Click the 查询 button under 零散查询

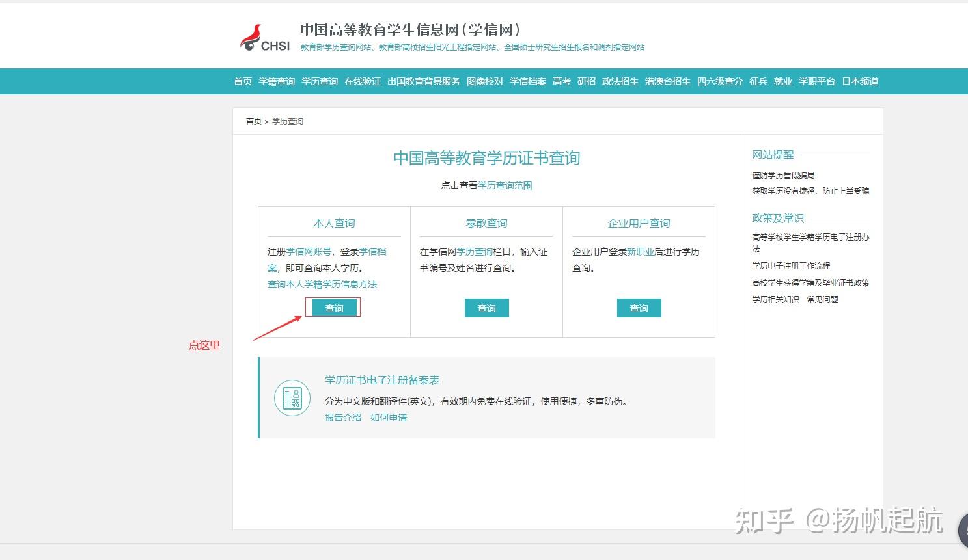click(x=487, y=308)
